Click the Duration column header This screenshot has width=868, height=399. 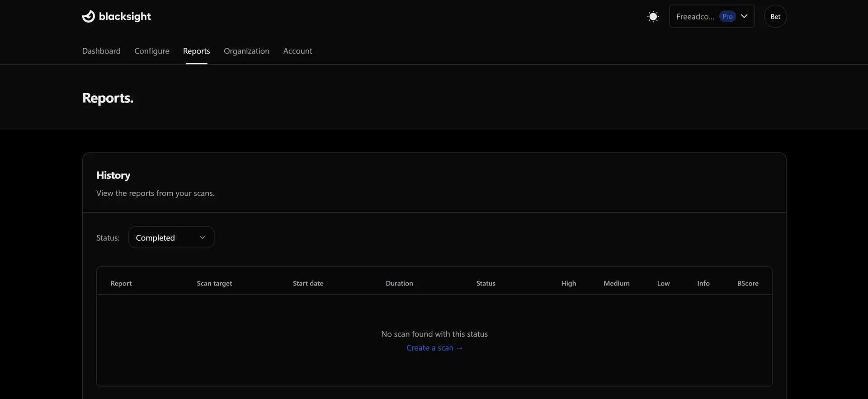pos(399,284)
